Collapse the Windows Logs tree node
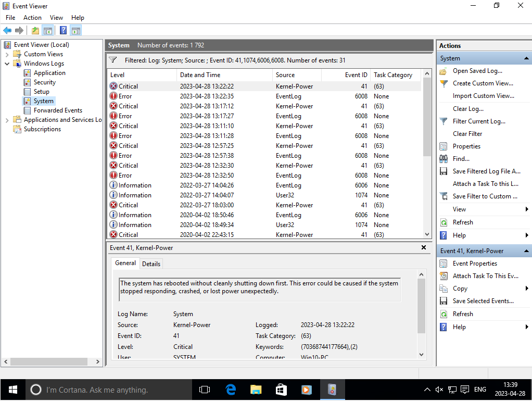 pos(7,64)
